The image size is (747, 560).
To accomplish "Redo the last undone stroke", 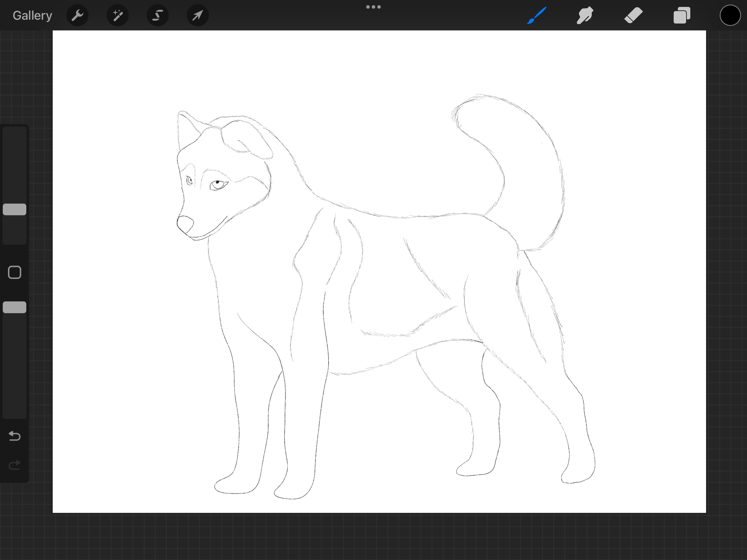I will tap(15, 465).
